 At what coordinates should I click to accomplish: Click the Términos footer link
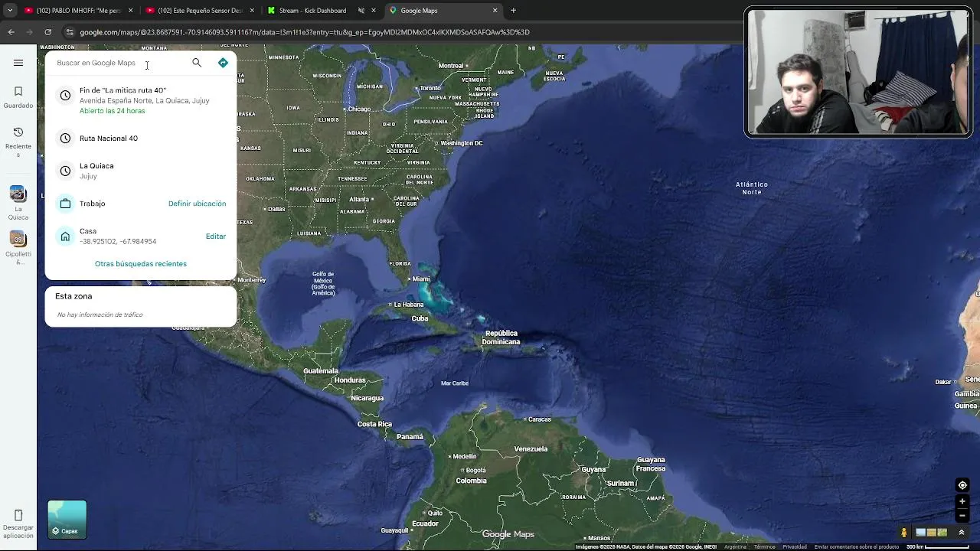[764, 547]
